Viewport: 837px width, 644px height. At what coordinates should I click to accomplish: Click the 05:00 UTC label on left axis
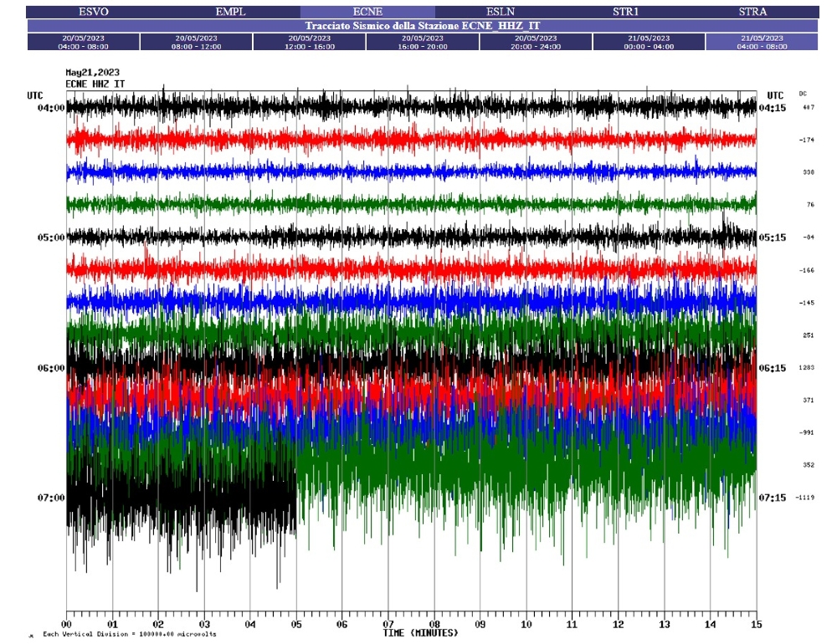(x=52, y=238)
